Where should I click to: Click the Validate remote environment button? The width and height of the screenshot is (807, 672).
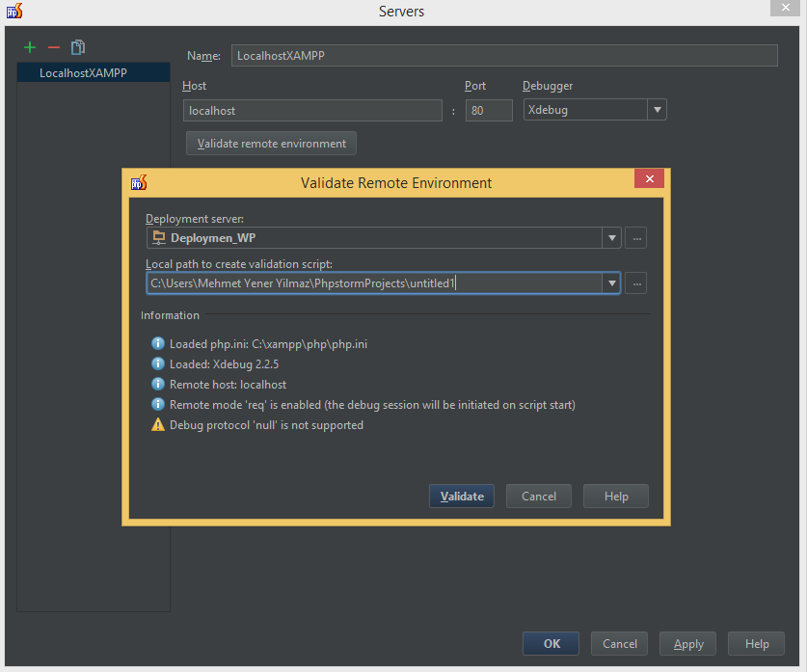[x=271, y=143]
